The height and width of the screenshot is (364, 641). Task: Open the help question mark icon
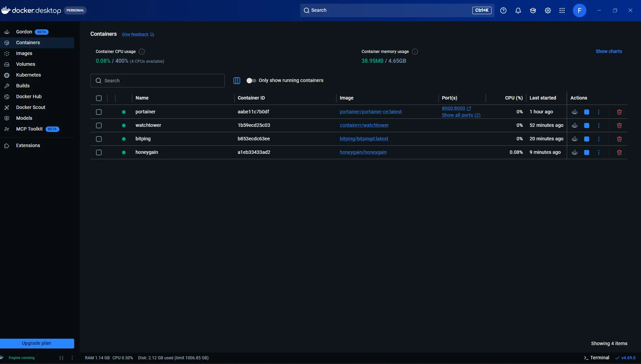pyautogui.click(x=503, y=10)
